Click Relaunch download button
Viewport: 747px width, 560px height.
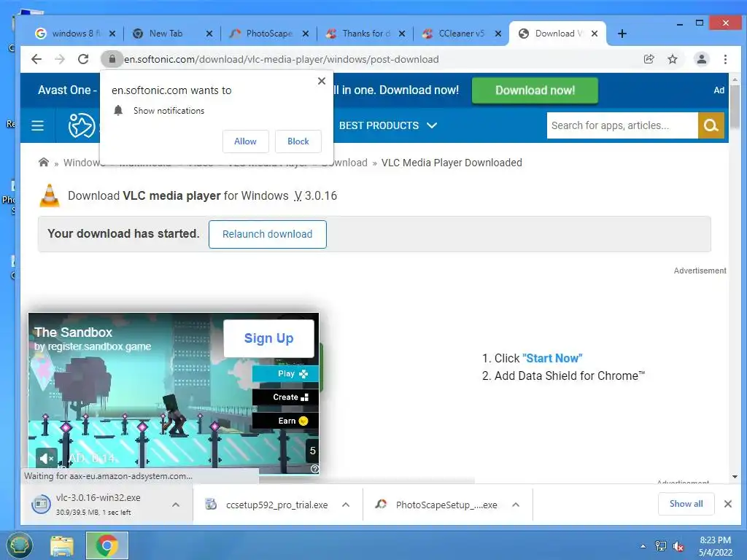click(267, 234)
